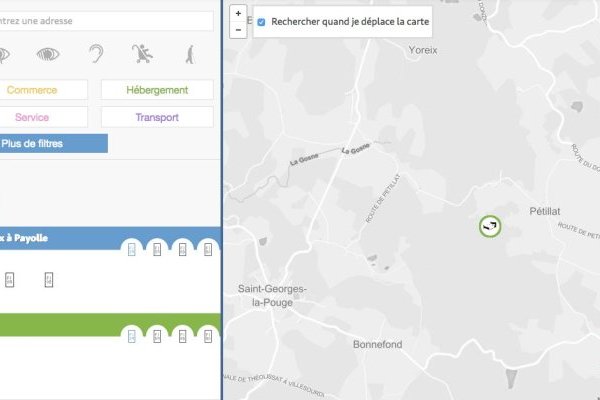Zoom out the map with minus button
This screenshot has width=600, height=400.
238,30
